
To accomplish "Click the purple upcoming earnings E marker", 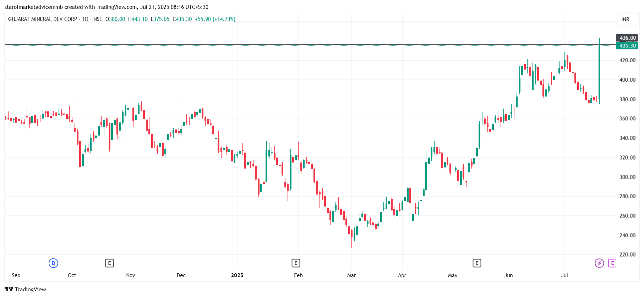I will [x=612, y=263].
